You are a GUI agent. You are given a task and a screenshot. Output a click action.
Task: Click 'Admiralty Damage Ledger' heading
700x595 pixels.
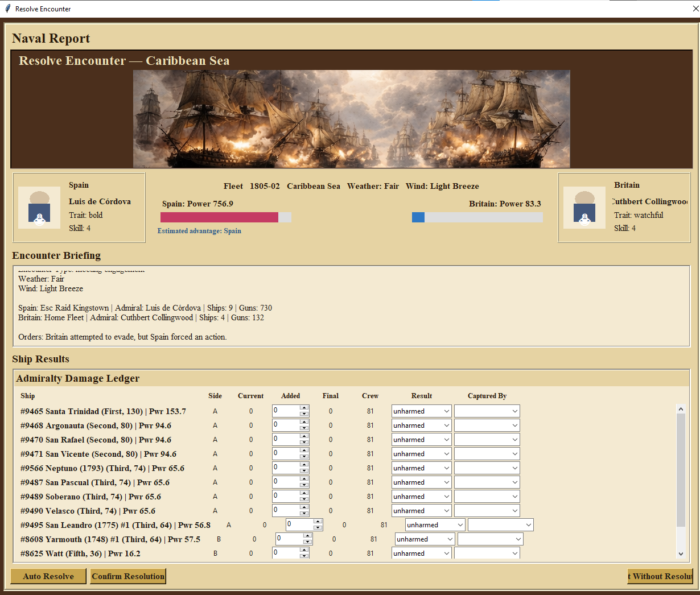(x=77, y=378)
